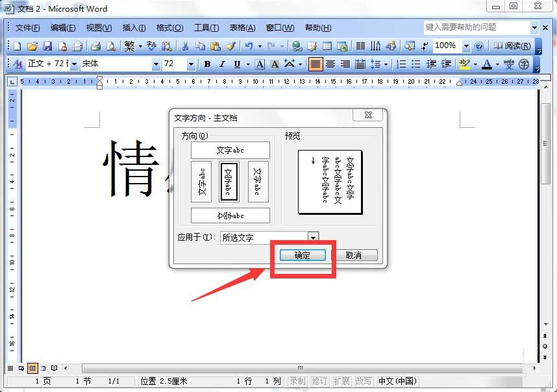This screenshot has height=392, width=557.
Task: Open the 宋体 font name dropdown
Action: tap(156, 64)
